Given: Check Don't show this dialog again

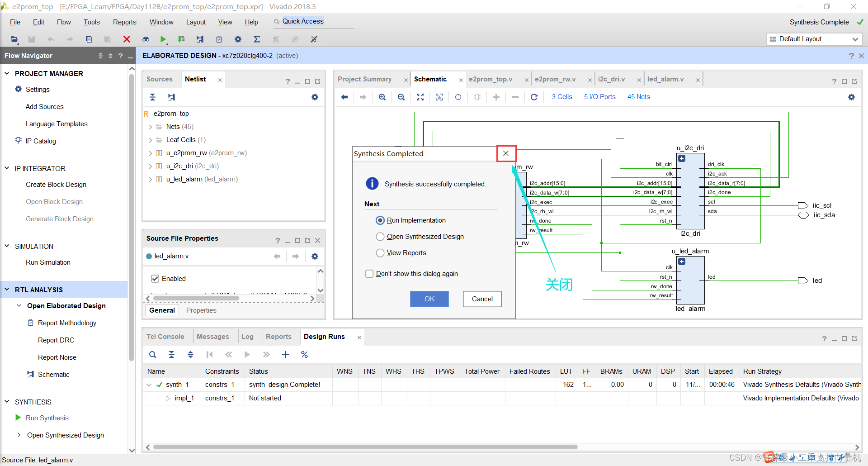Looking at the screenshot, I should click(x=369, y=274).
